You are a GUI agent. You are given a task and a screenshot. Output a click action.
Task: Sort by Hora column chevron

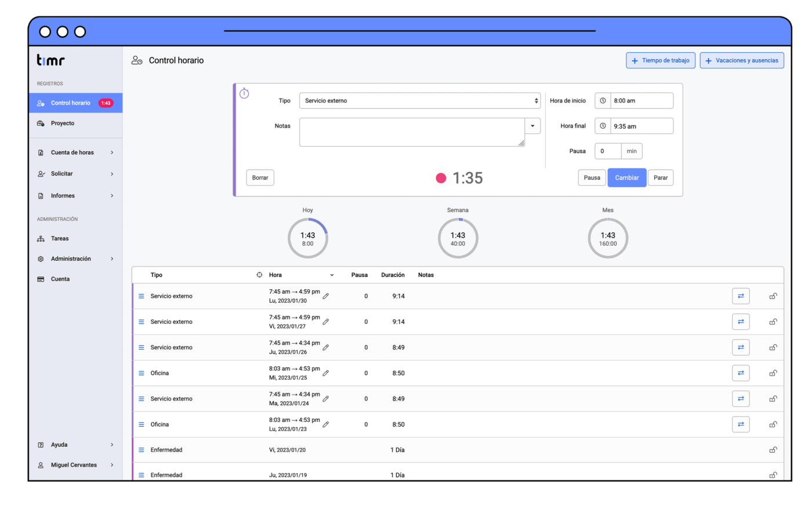pyautogui.click(x=332, y=275)
